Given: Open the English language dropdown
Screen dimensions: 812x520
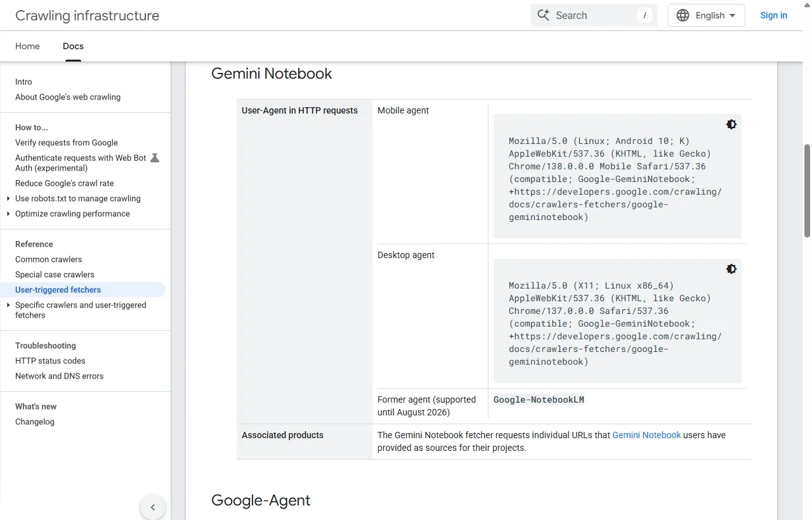Looking at the screenshot, I should coord(706,15).
